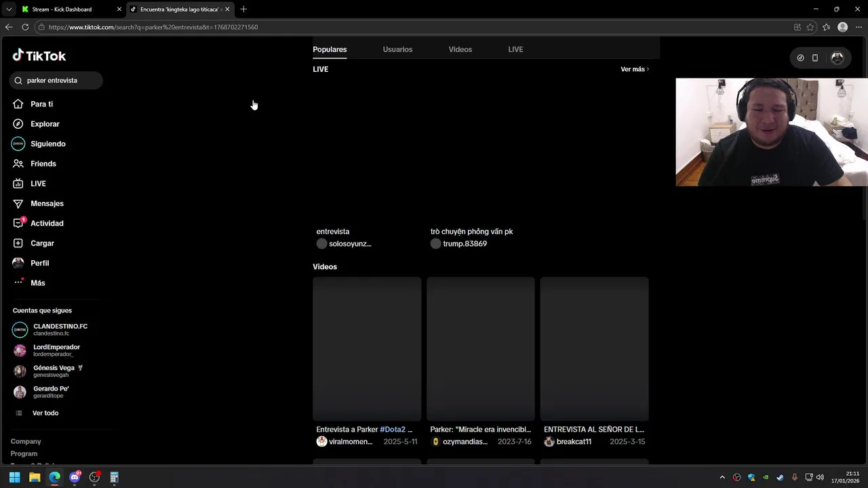This screenshot has width=868, height=488.
Task: Open Edge settings and more menu
Action: (x=859, y=27)
